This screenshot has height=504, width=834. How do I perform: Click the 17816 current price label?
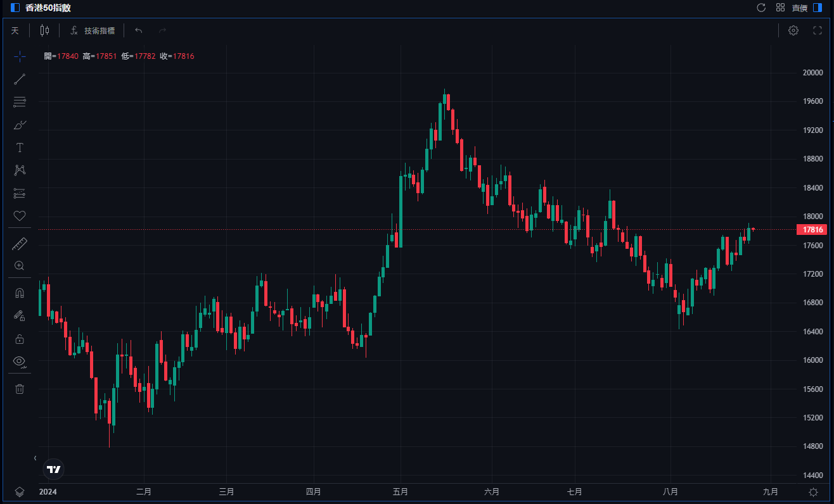[x=812, y=230]
